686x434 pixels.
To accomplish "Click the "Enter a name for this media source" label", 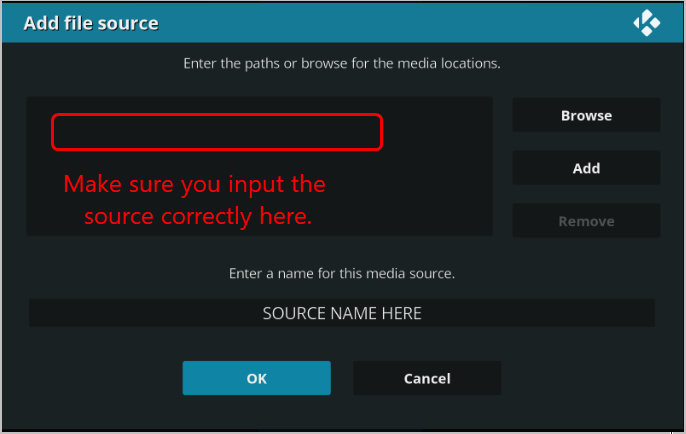I will coord(342,273).
